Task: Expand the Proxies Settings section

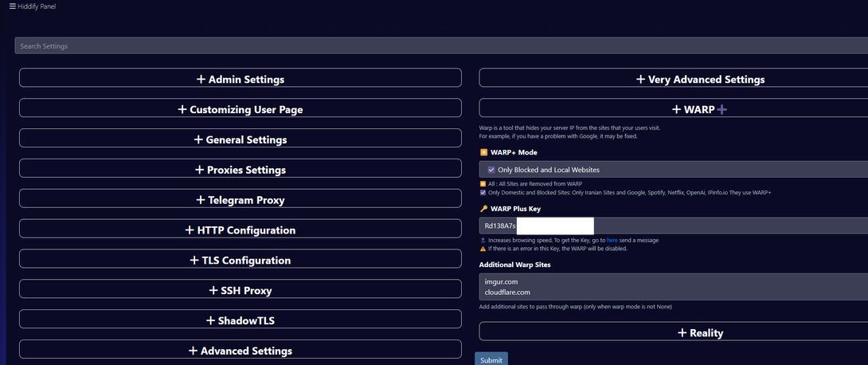Action: (x=240, y=170)
